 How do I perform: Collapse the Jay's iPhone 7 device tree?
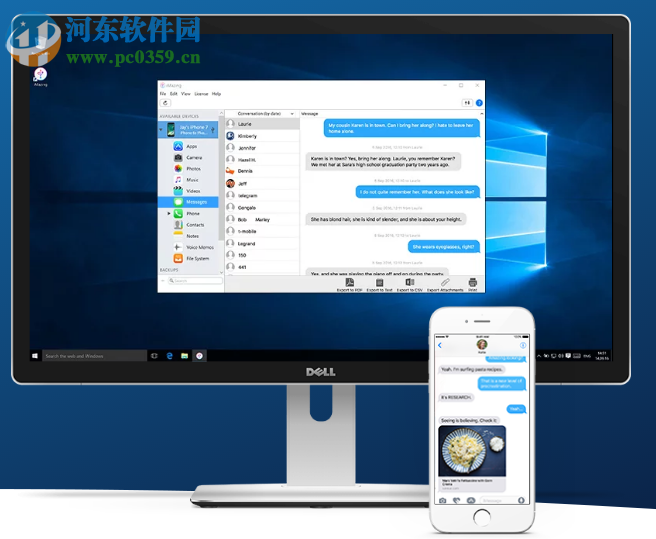161,130
